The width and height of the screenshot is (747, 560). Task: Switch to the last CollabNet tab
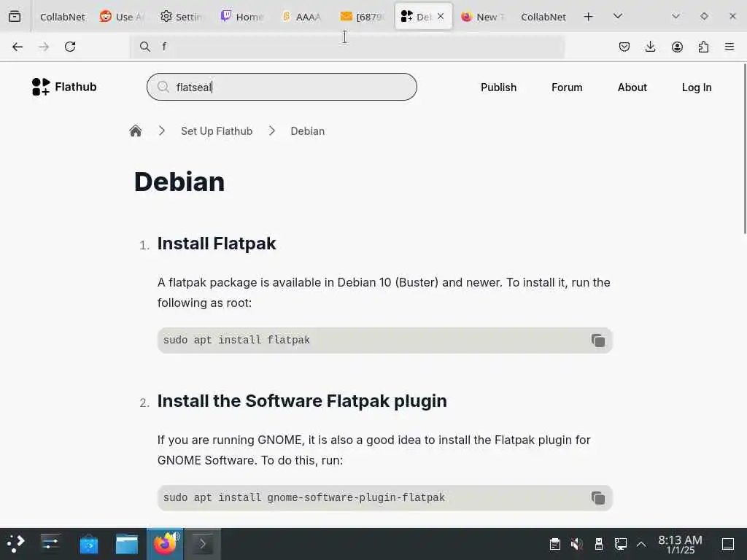[x=543, y=17]
